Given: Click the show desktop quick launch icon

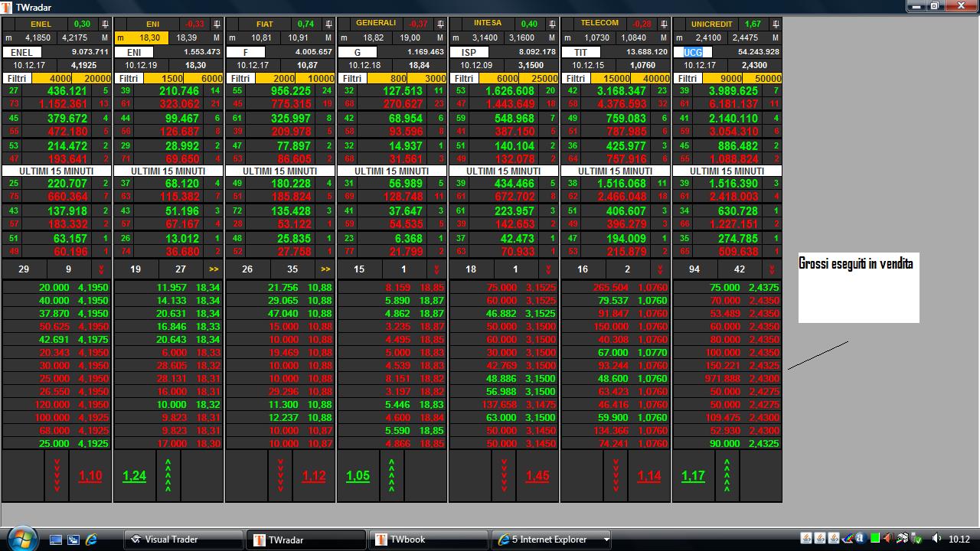Looking at the screenshot, I should pos(56,540).
